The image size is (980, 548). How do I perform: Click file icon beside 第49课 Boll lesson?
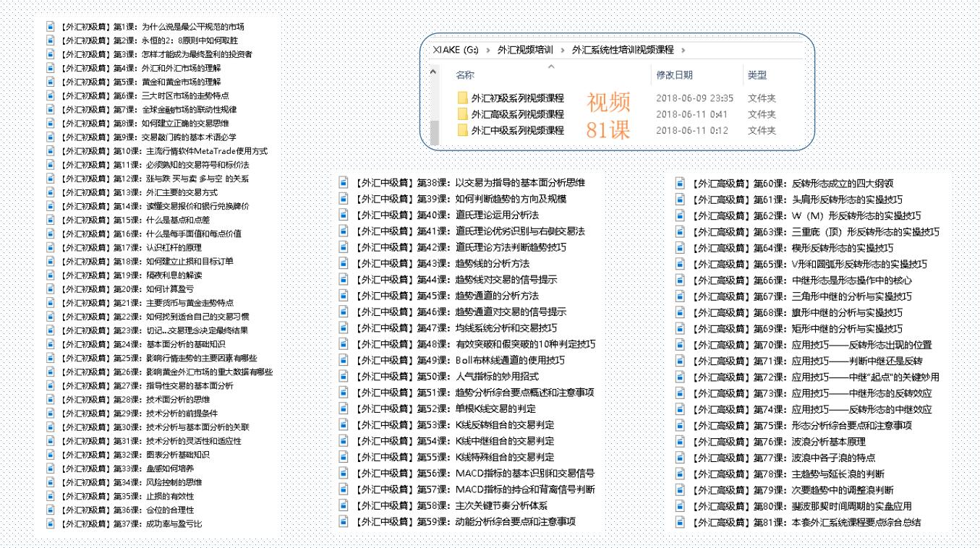pyautogui.click(x=344, y=360)
